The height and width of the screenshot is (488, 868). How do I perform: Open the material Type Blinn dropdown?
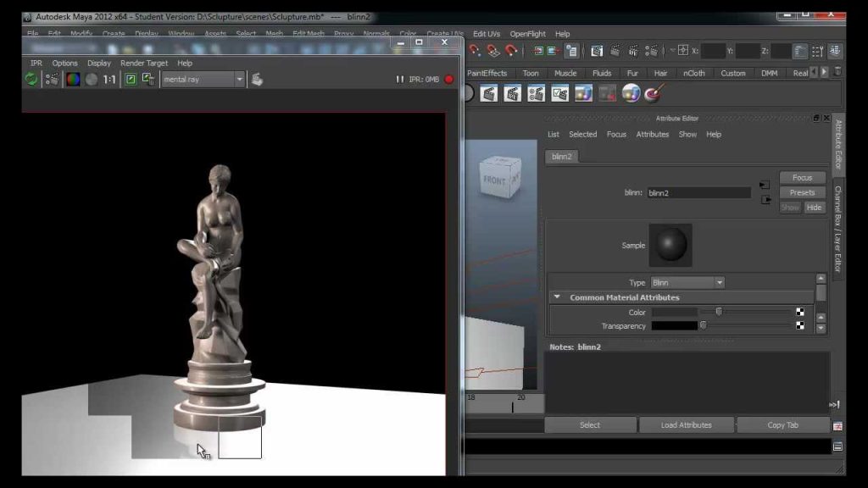coord(687,282)
